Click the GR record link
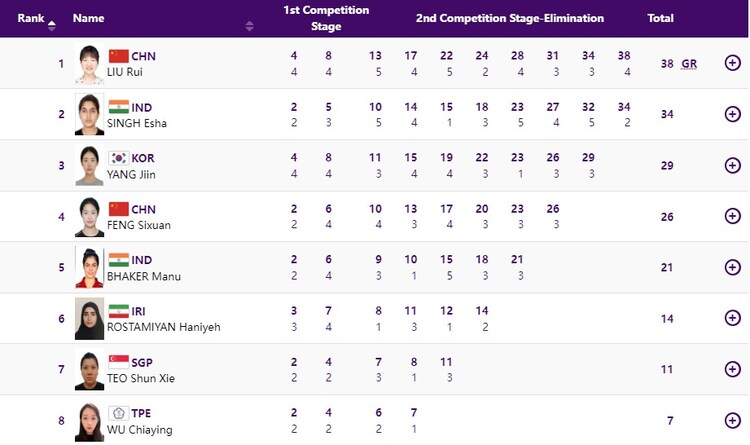 point(689,64)
